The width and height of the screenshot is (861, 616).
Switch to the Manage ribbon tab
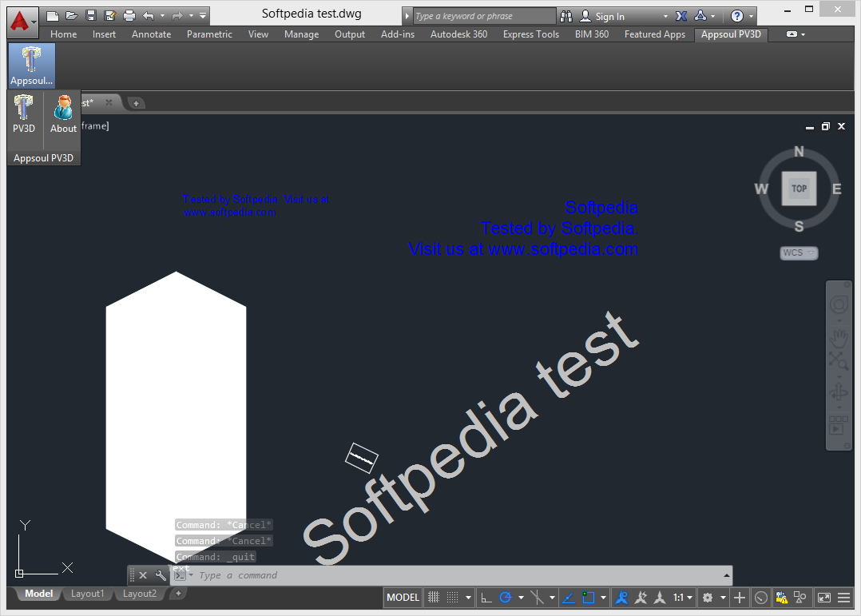(x=301, y=34)
